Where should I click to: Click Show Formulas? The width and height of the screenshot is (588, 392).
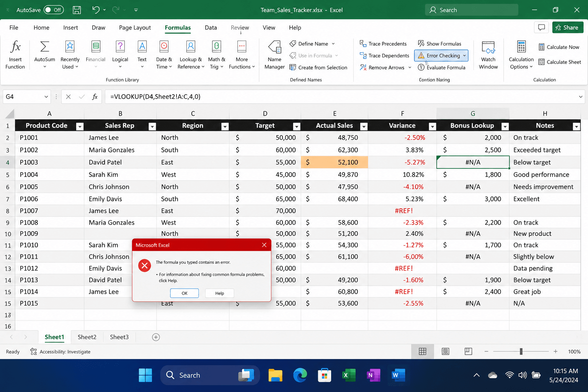click(439, 44)
